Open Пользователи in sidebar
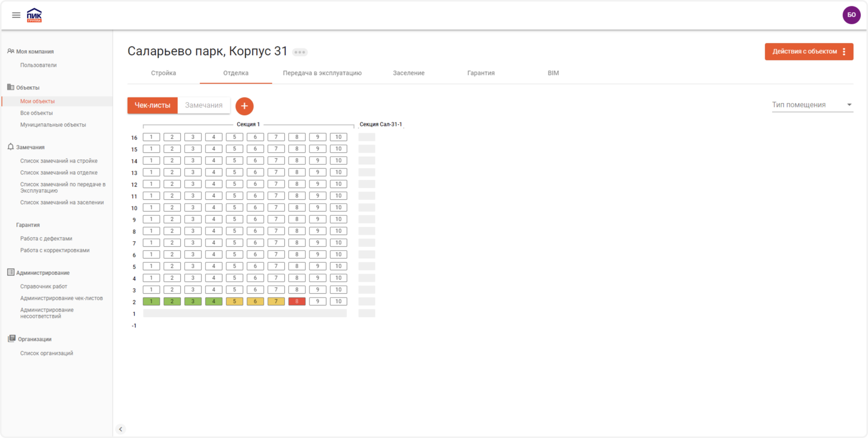Viewport: 868px width, 438px height. pyautogui.click(x=38, y=65)
